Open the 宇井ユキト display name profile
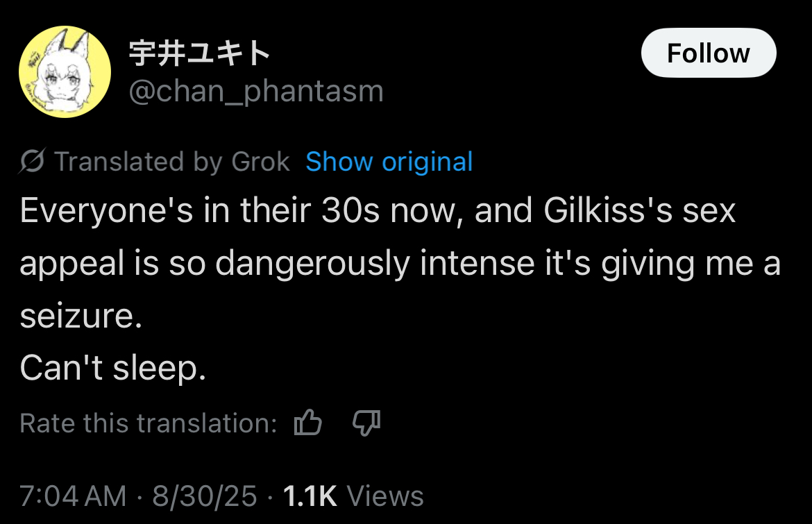 point(200,53)
